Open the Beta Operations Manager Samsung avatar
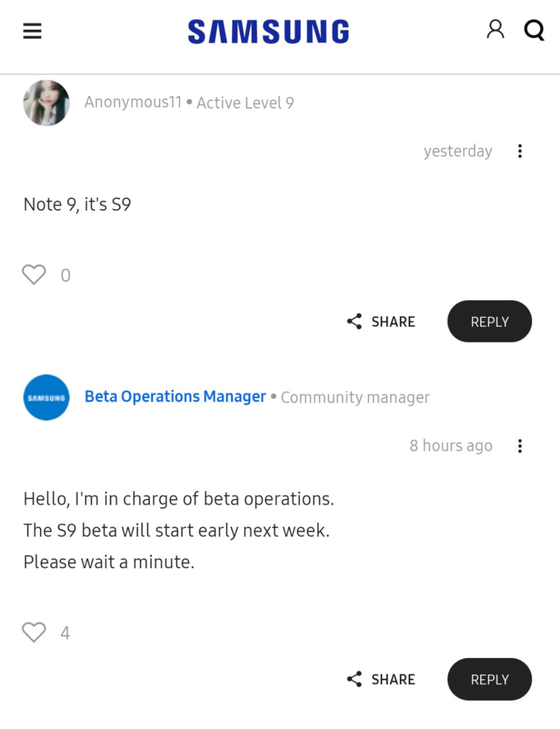Screen dimensions: 560x729 pyautogui.click(x=46, y=398)
